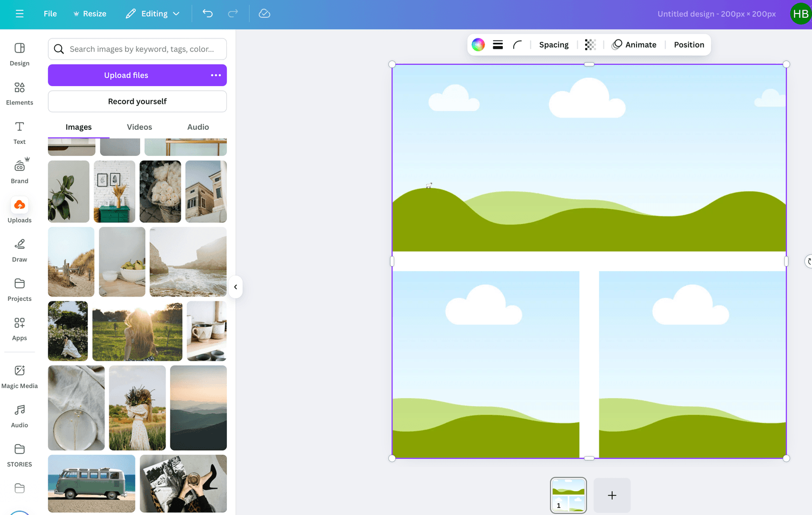812x515 pixels.
Task: Select the building facade photo
Action: click(206, 192)
